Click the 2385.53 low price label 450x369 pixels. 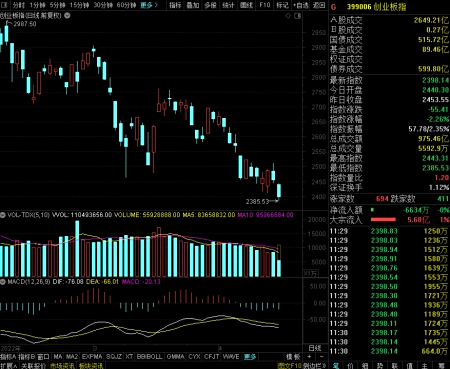tap(257, 202)
